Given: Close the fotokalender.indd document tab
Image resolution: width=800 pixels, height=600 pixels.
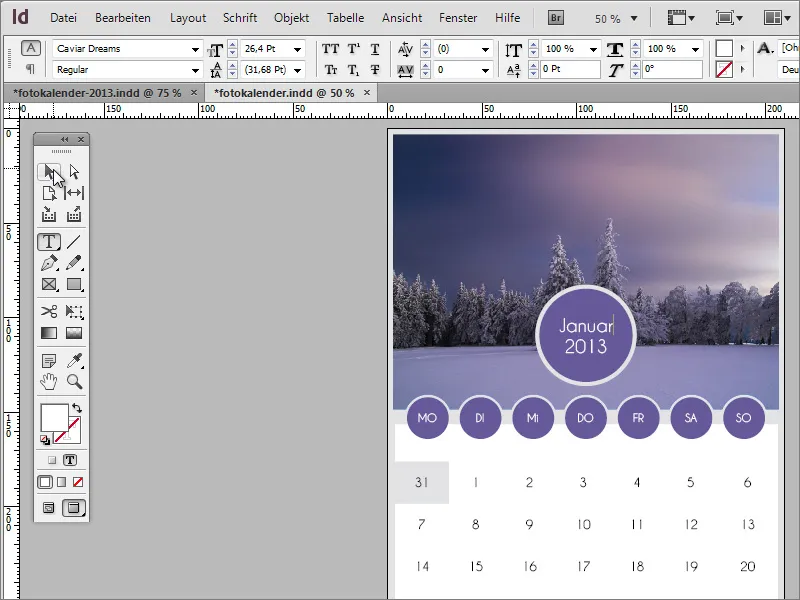Looking at the screenshot, I should pyautogui.click(x=367, y=92).
